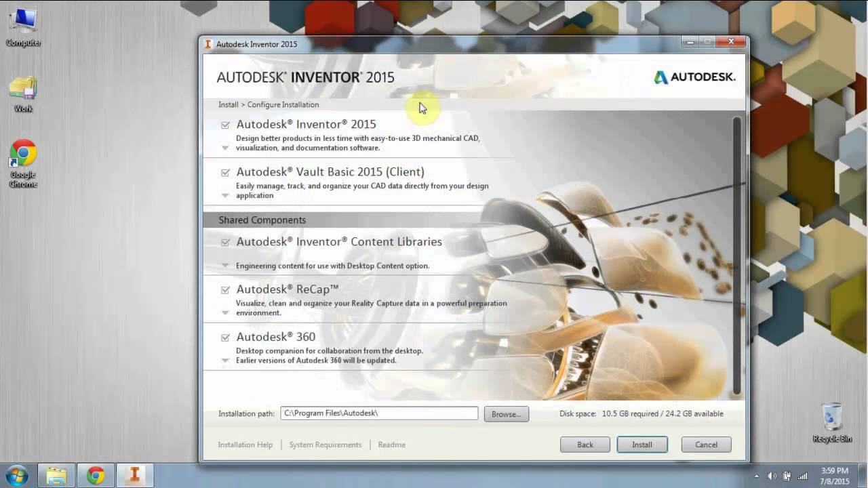Uncheck Autodesk Inventor 2015 checkbox

tap(225, 125)
